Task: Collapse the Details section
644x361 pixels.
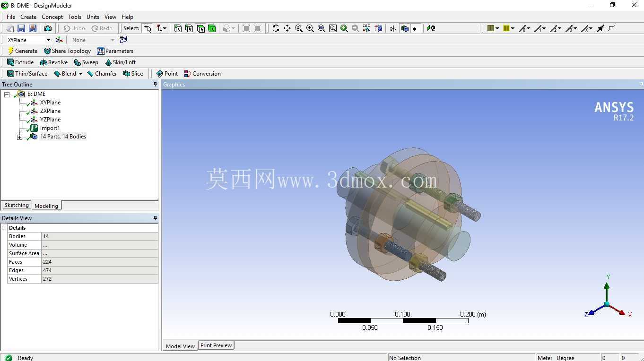Action: 4,228
